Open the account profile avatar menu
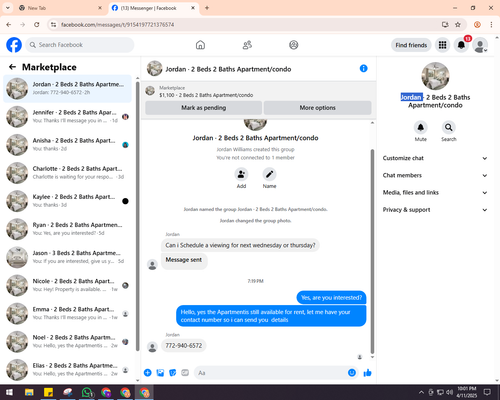 point(480,45)
